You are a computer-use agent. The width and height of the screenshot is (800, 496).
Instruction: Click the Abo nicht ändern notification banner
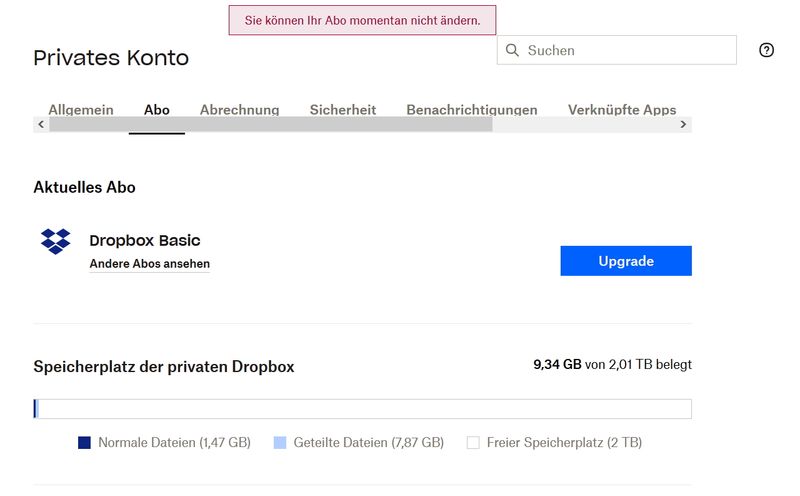(x=362, y=20)
